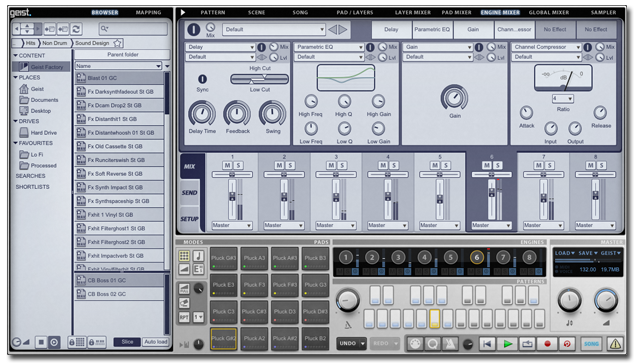Open compressor Ratio dropdown
This screenshot has width=634, height=363.
563,99
